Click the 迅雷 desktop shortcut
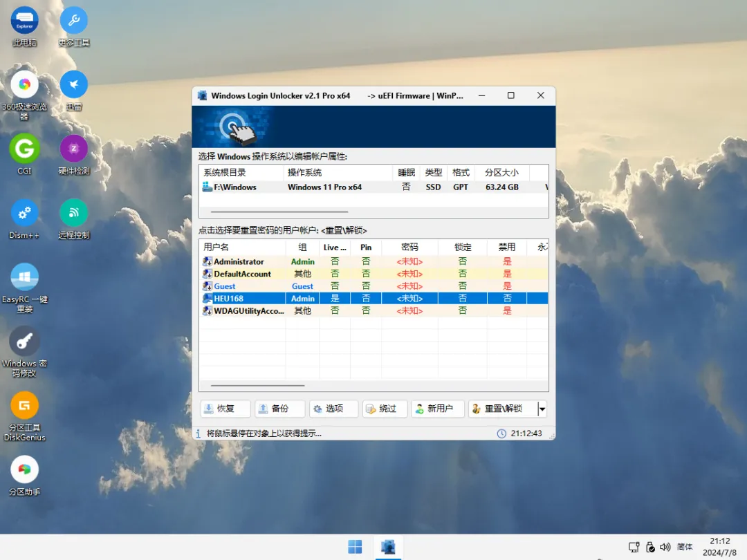This screenshot has height=560, width=747. tap(74, 91)
